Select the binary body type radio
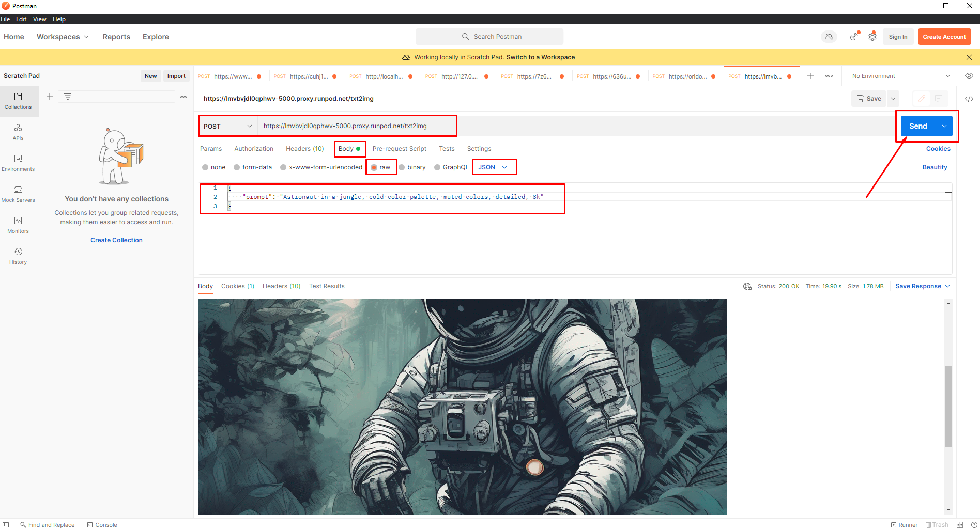Viewport: 980px width, 530px height. pos(402,167)
